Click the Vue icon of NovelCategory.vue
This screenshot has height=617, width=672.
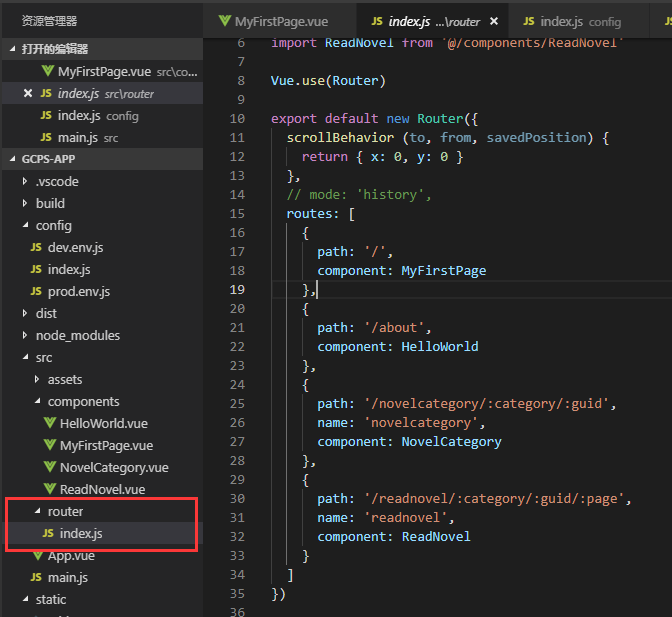point(50,467)
